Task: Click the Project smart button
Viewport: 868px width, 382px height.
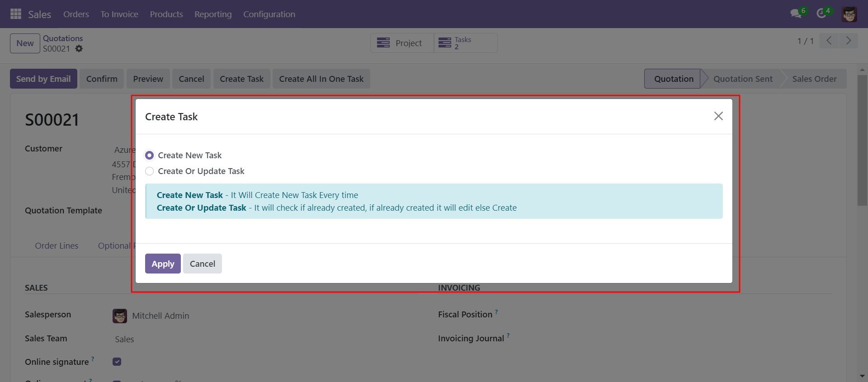Action: [x=402, y=43]
